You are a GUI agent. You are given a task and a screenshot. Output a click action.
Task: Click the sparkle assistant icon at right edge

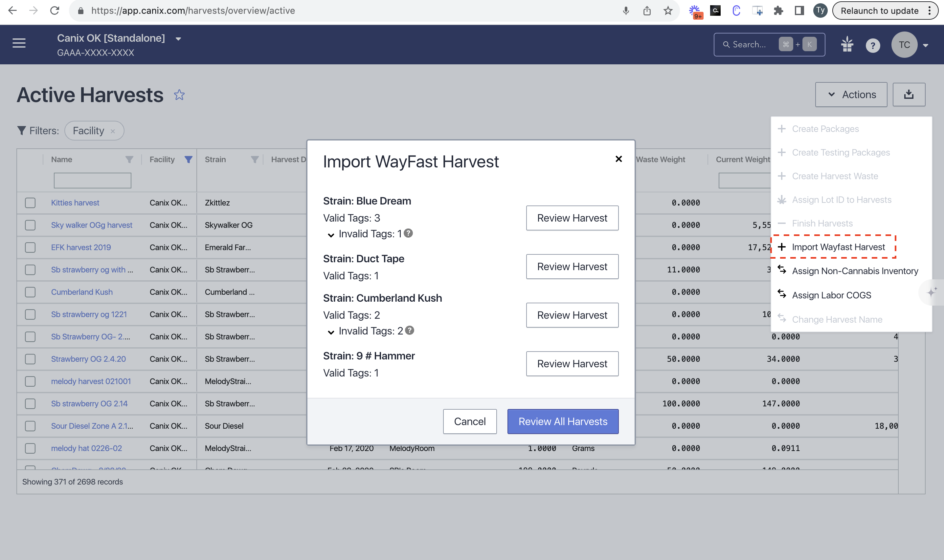(932, 292)
